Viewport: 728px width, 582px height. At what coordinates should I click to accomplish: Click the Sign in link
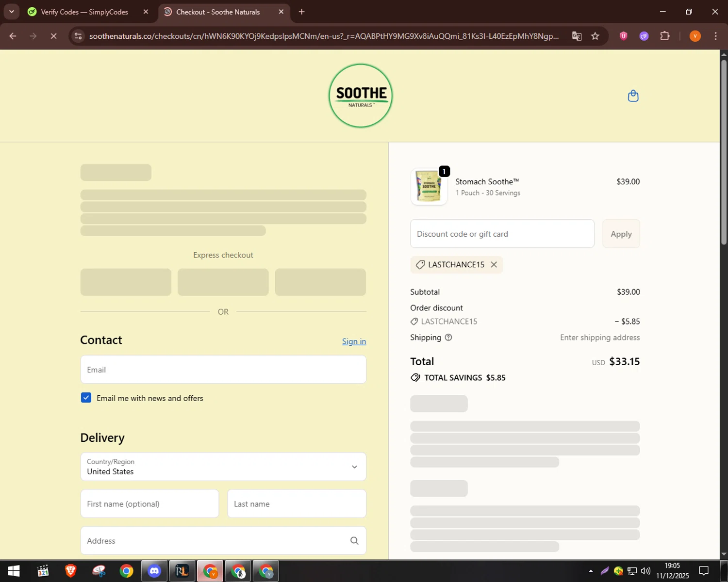[x=354, y=341]
